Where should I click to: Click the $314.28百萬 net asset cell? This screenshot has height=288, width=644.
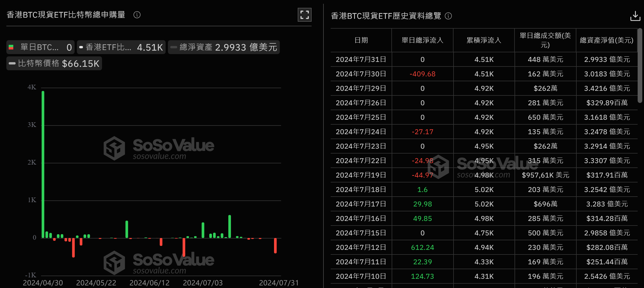pyautogui.click(x=607, y=218)
